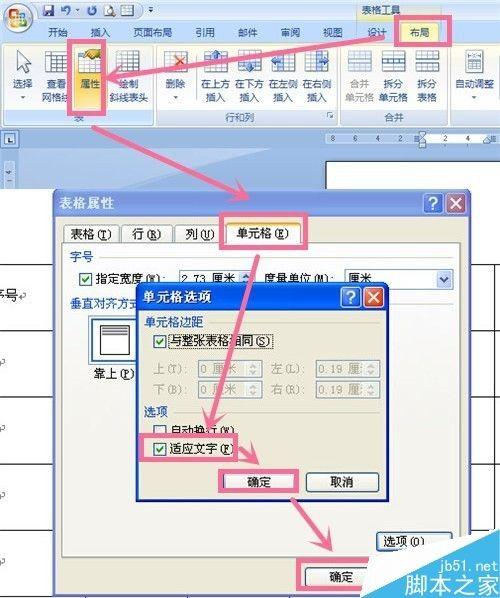The width and height of the screenshot is (500, 598).
Task: Toggle 适应文字 checkbox
Action: pos(159,449)
